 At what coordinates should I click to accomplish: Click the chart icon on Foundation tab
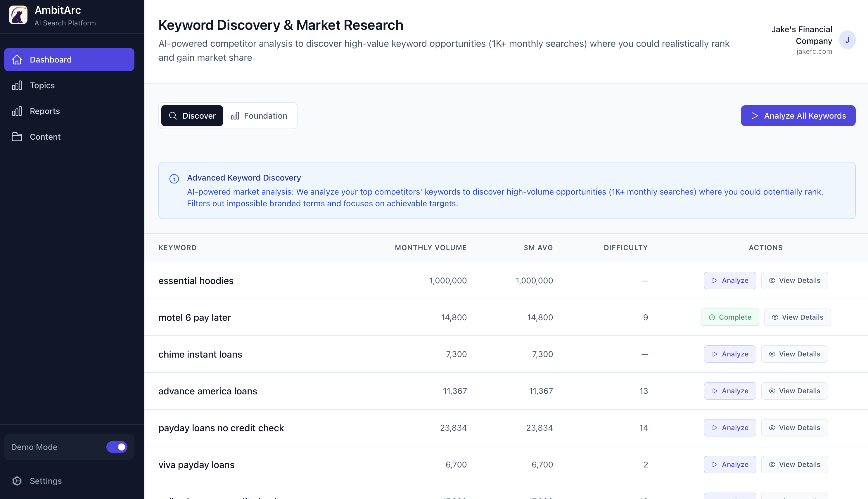click(235, 116)
